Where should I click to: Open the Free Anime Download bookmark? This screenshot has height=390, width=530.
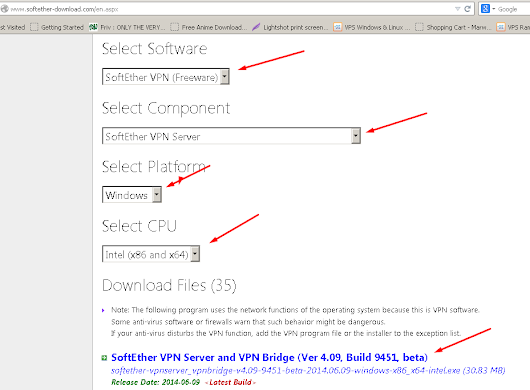point(209,27)
